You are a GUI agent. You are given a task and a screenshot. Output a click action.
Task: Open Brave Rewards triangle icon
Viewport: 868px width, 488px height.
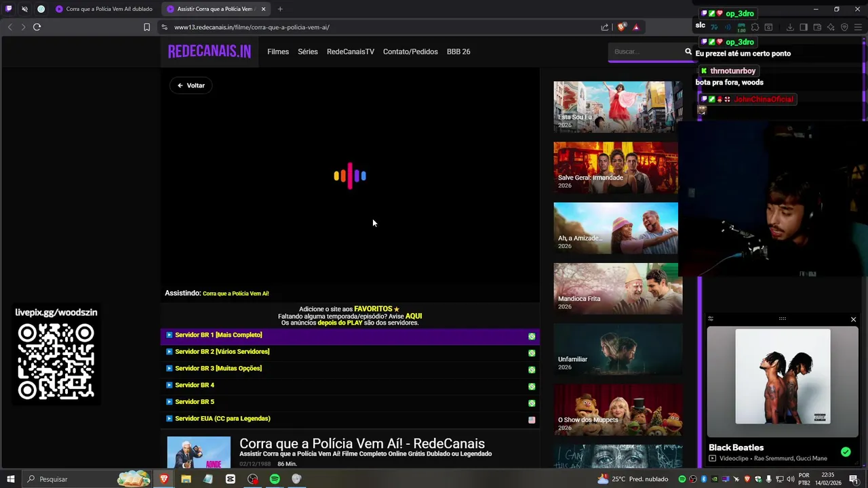click(x=636, y=27)
